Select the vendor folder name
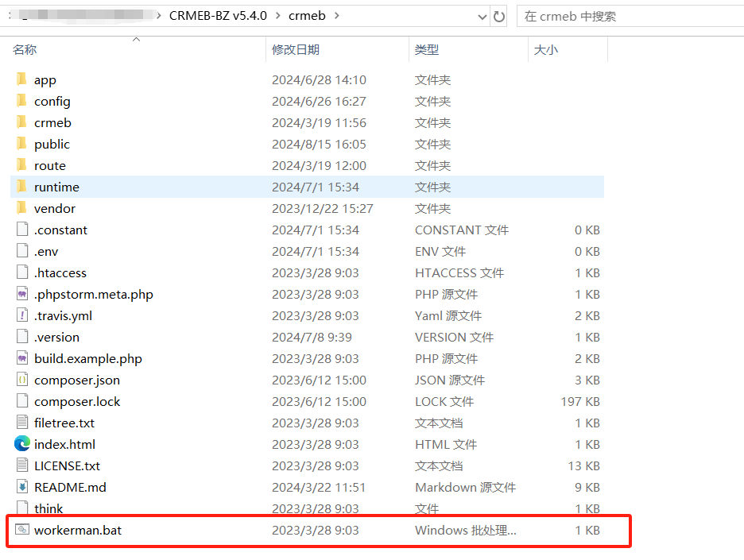The width and height of the screenshot is (744, 560). (55, 208)
